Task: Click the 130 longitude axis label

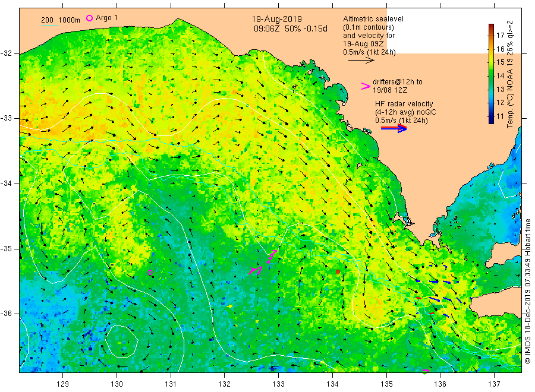Action: 117,384
